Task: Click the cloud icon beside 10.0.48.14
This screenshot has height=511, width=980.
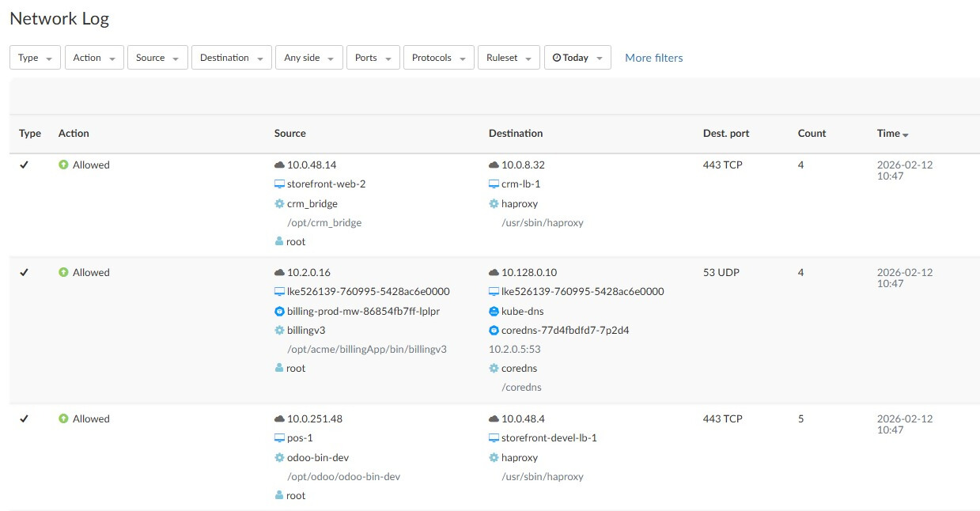Action: tap(279, 165)
